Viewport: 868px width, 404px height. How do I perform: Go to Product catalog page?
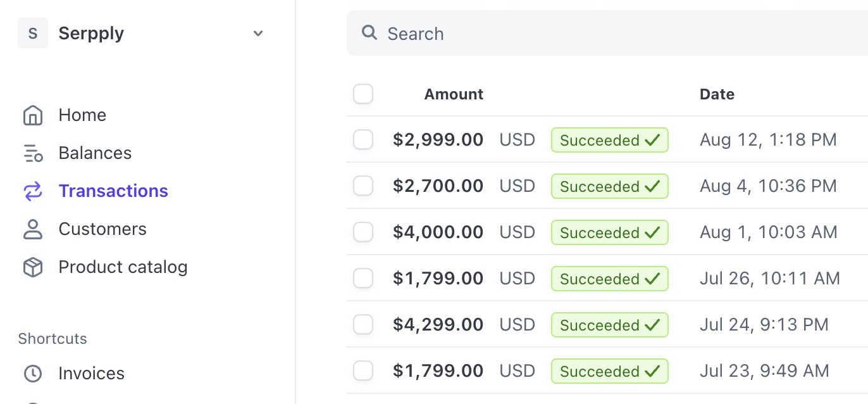pos(123,267)
